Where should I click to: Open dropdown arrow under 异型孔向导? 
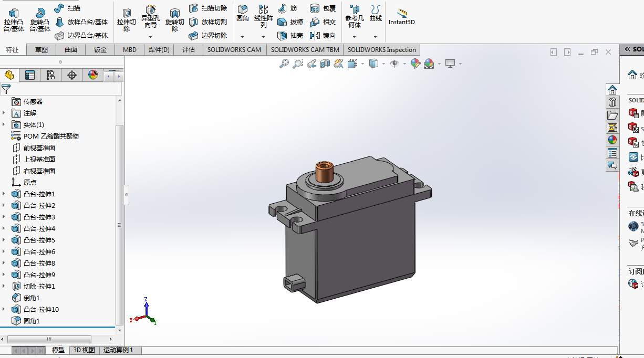151,37
